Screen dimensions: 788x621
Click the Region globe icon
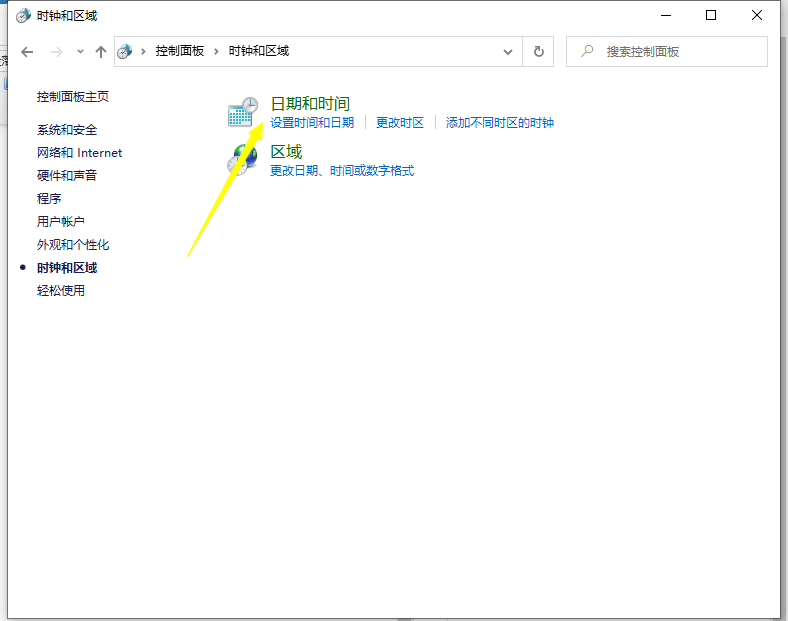coord(243,160)
